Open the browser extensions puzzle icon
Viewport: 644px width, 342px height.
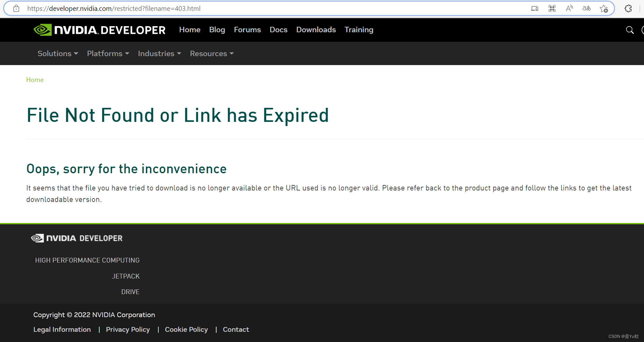[628, 9]
